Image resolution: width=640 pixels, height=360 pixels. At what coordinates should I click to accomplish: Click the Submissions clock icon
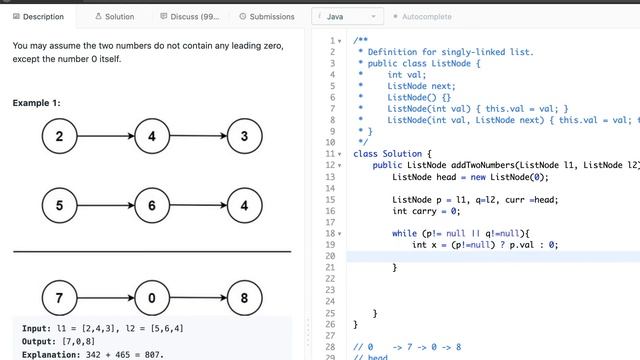(x=243, y=16)
